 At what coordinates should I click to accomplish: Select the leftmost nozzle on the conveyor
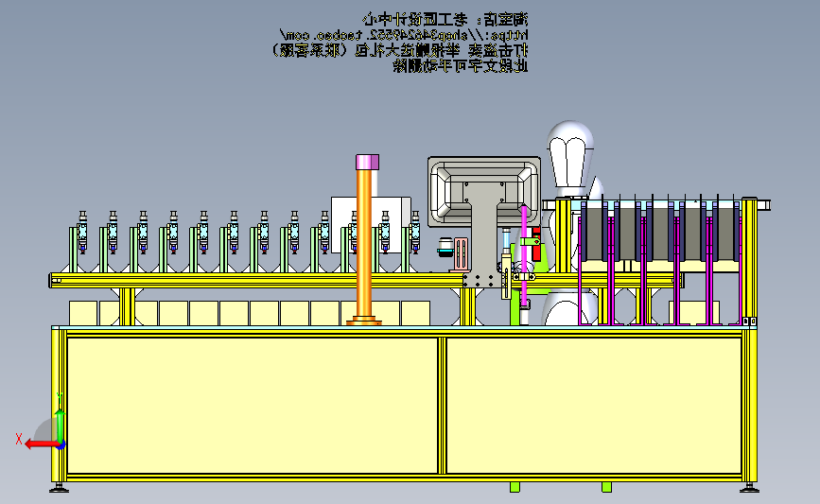[x=82, y=232]
